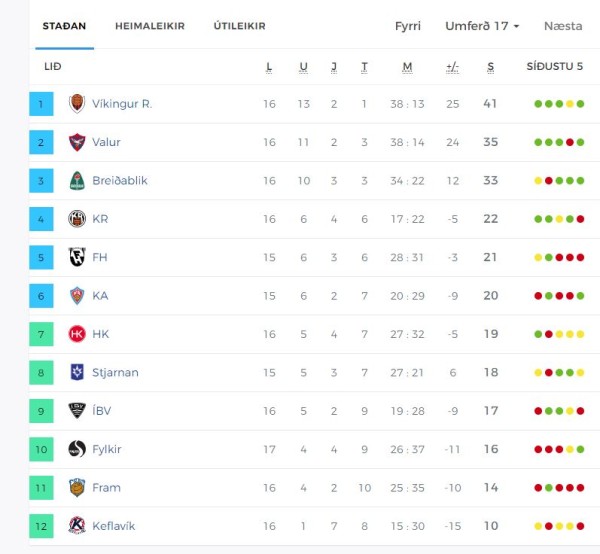Click the Valur team logo

tap(77, 142)
